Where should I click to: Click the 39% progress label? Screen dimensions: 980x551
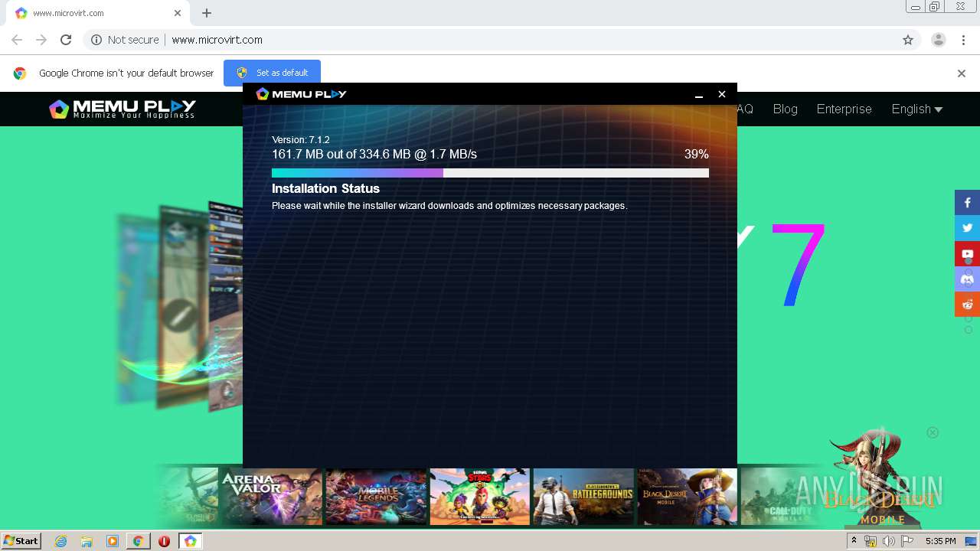[x=697, y=155]
